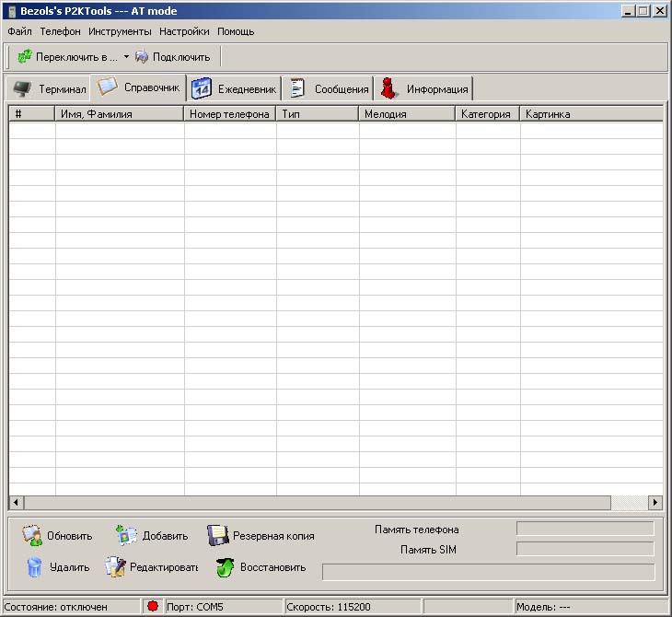Click the Состояние: отключен status text
Viewport: 672px width, 617px height.
[x=56, y=607]
